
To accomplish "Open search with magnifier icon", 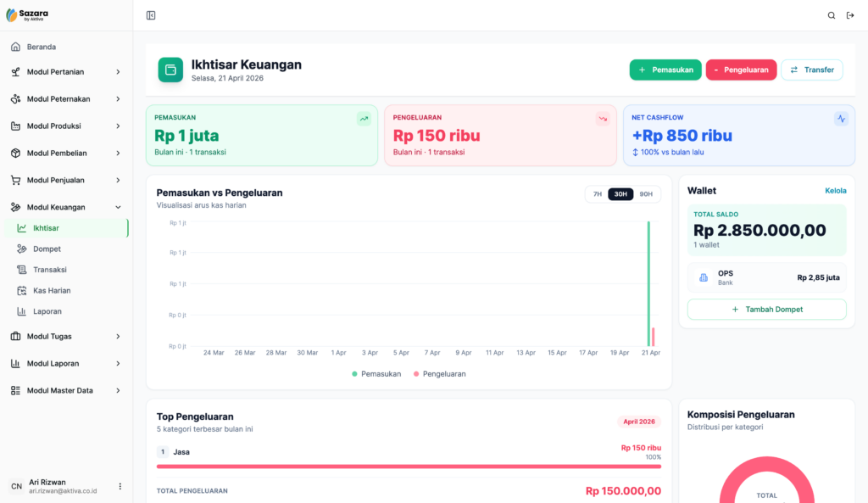I will click(831, 15).
